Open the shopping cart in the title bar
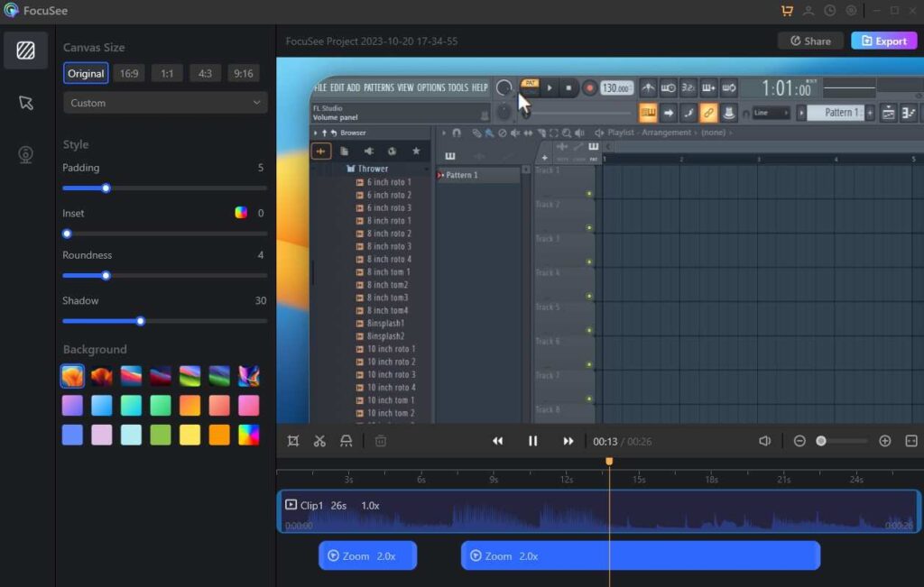 (786, 11)
